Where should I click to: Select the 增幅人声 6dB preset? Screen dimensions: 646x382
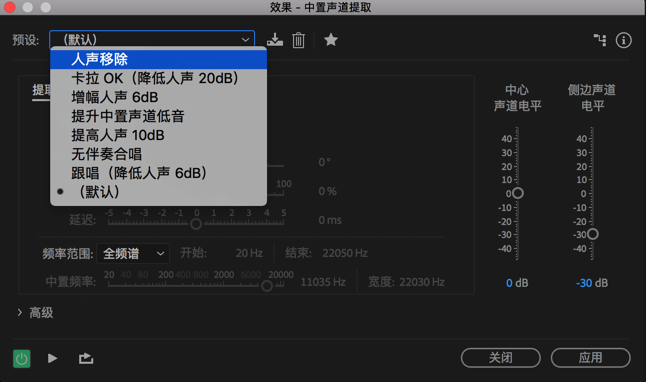(159, 97)
